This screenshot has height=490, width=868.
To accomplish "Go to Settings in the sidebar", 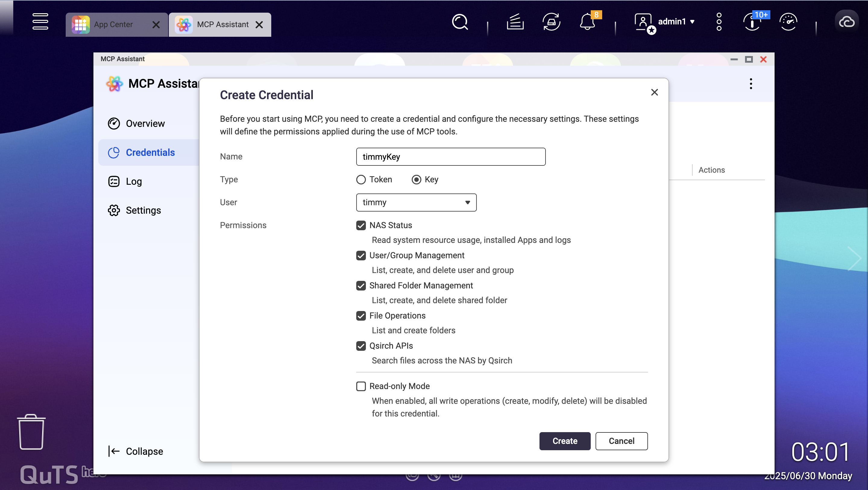I will click(x=143, y=210).
